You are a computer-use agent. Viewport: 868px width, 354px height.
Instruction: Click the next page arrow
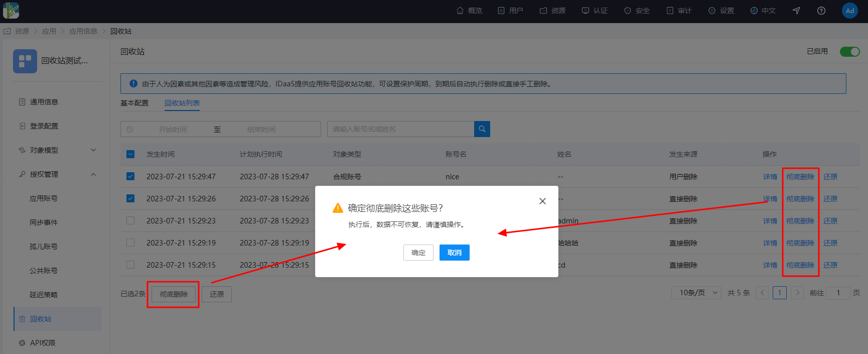(797, 293)
